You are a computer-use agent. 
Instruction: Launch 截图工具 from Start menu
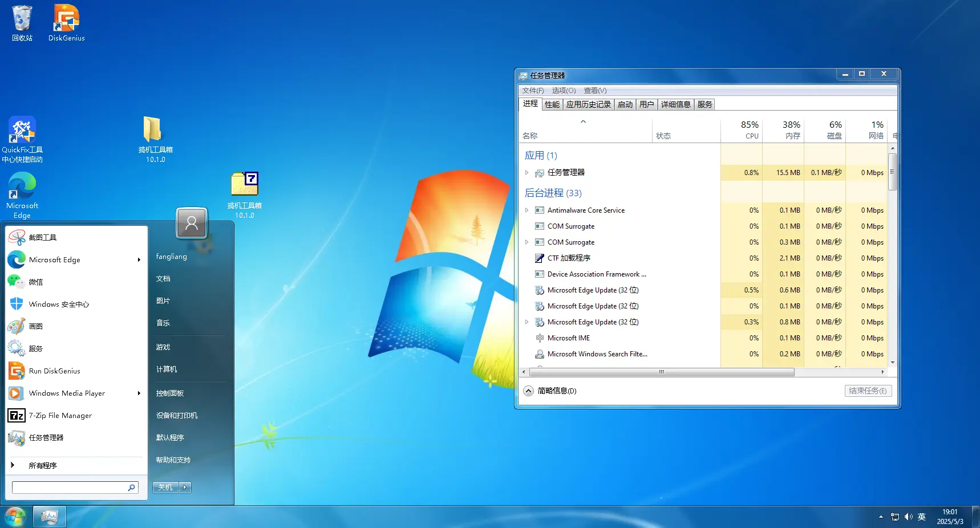(76, 237)
